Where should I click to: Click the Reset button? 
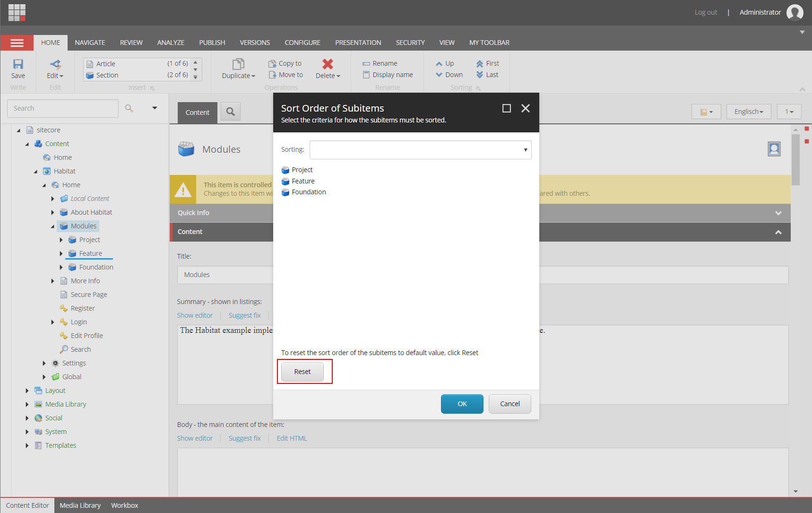point(302,372)
